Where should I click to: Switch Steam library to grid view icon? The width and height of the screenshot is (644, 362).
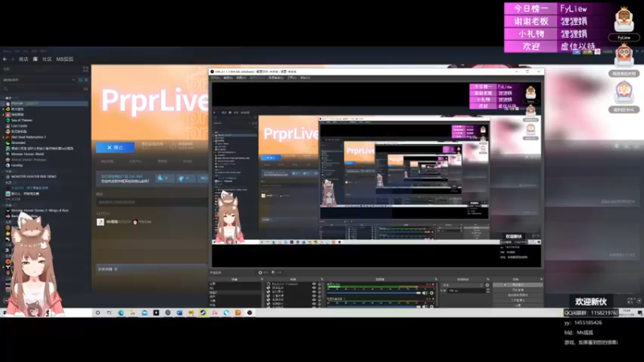[x=85, y=69]
